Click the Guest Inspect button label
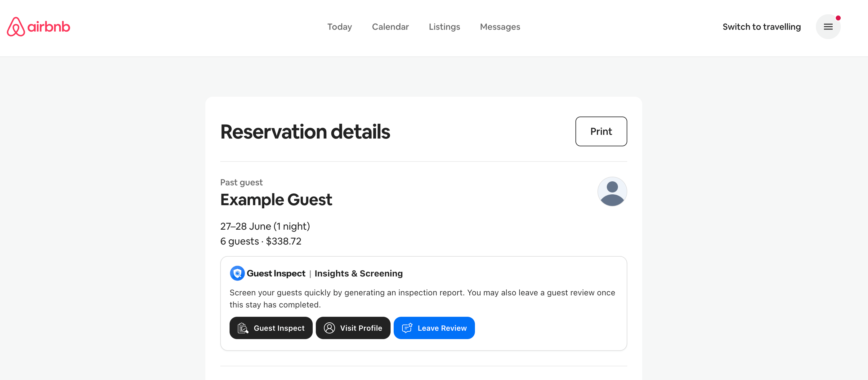Image resolution: width=868 pixels, height=380 pixels. (279, 328)
